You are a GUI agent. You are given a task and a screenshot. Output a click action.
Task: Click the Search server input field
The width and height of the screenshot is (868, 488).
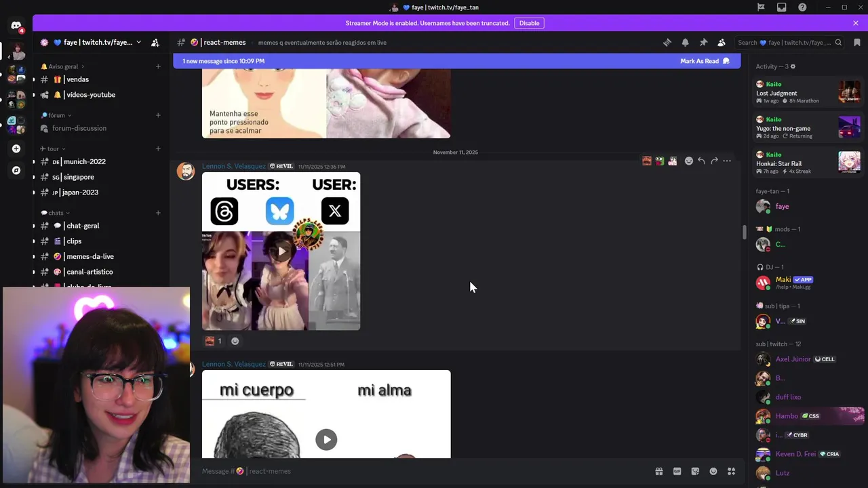tap(790, 42)
